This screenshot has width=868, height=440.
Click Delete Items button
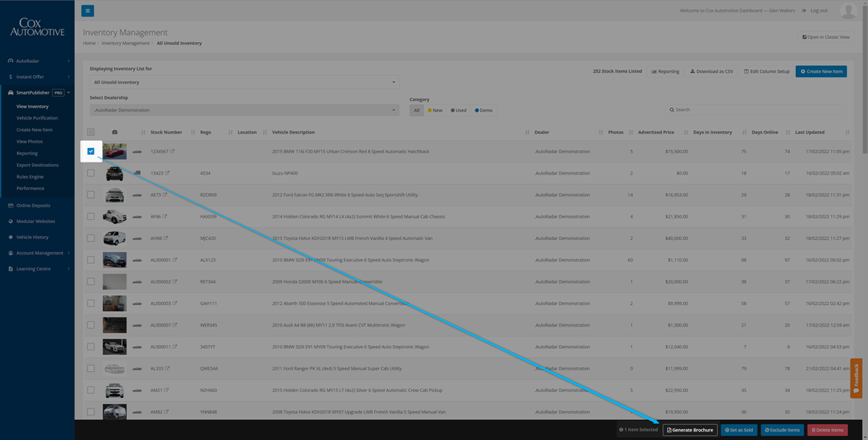click(827, 430)
